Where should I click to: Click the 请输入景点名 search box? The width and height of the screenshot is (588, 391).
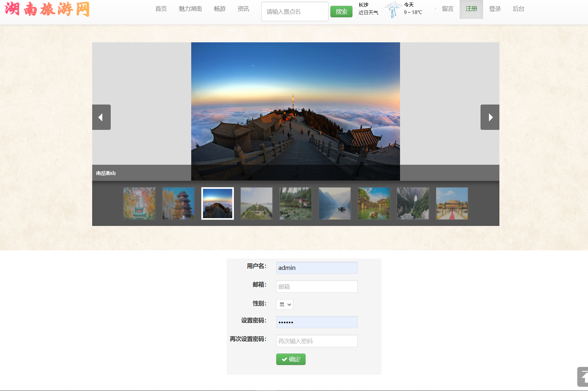pos(294,12)
